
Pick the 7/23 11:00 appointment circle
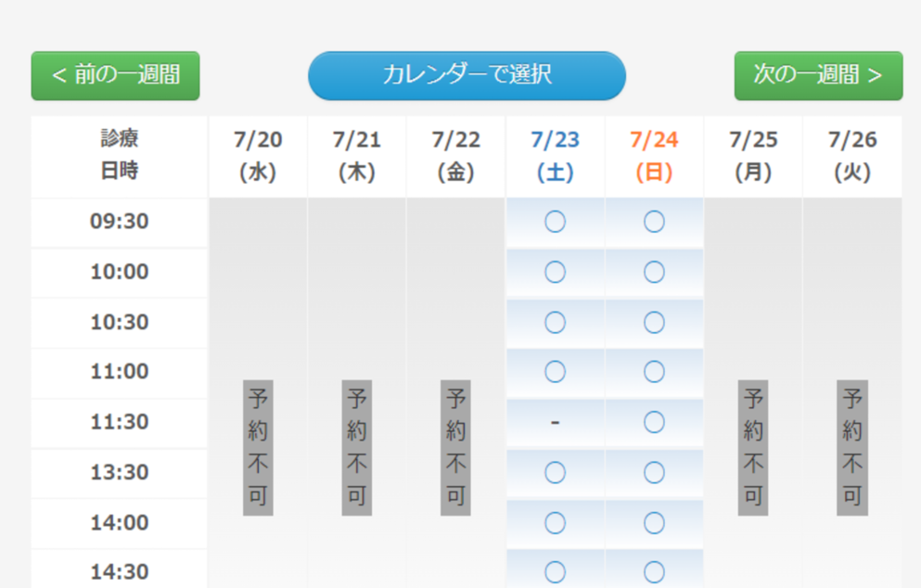coord(555,372)
